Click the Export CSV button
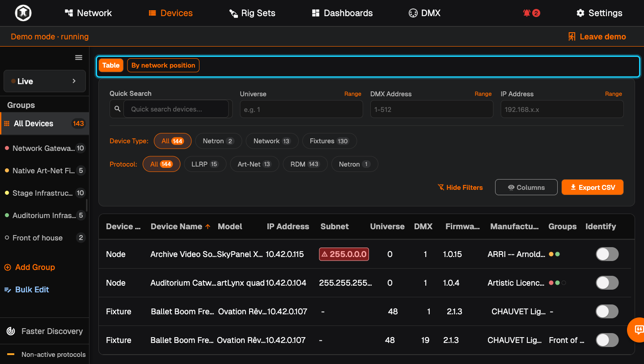The width and height of the screenshot is (644, 364). point(593,188)
